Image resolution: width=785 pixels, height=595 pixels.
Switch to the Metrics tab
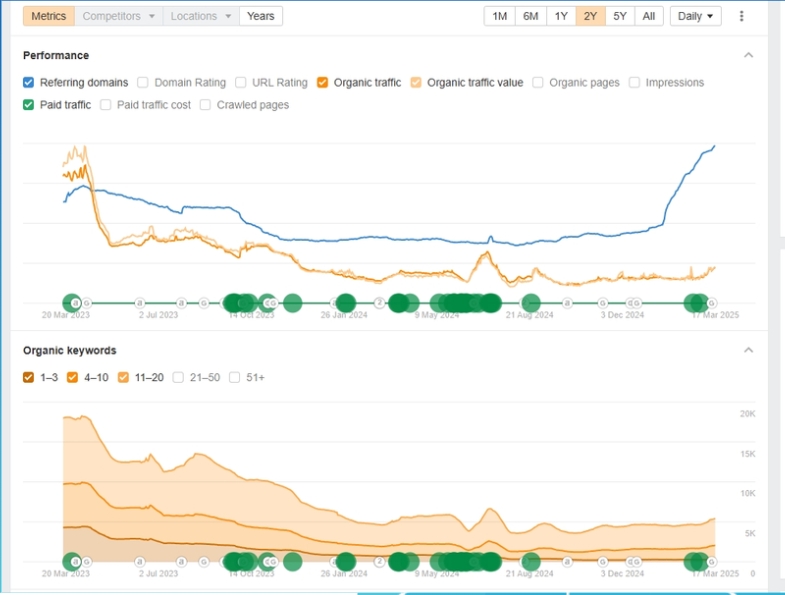49,16
